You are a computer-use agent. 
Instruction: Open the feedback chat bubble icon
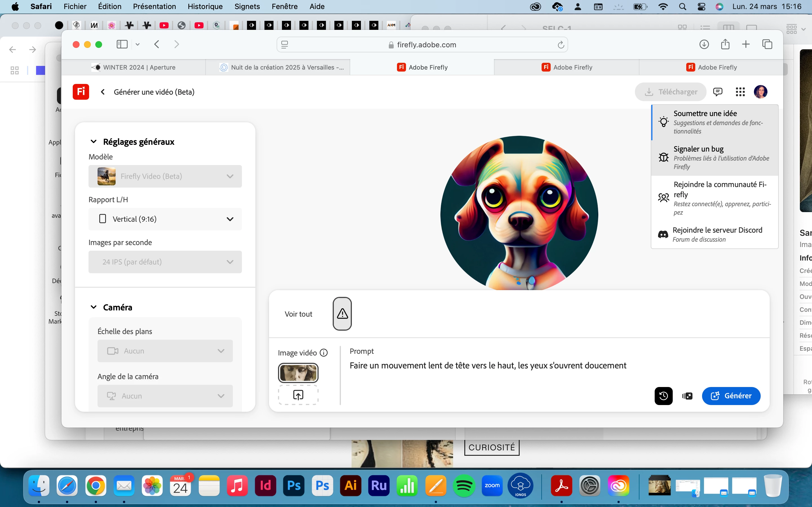[x=717, y=92]
